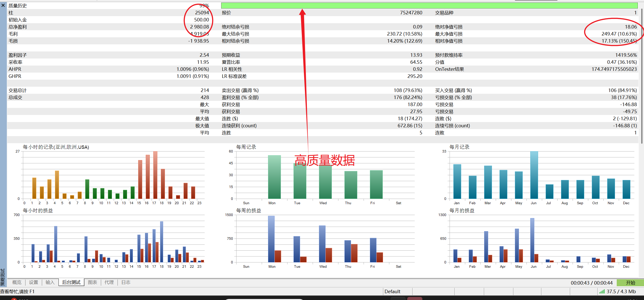Click 卖出交易 (赢得 %) value 108 (79.63%)
The image size is (644, 300).
click(408, 90)
